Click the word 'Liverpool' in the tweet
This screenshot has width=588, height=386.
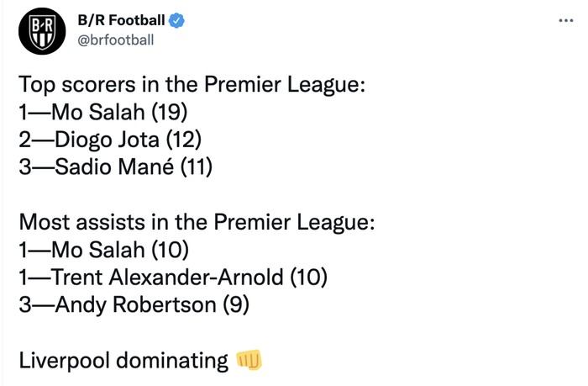tap(64, 360)
